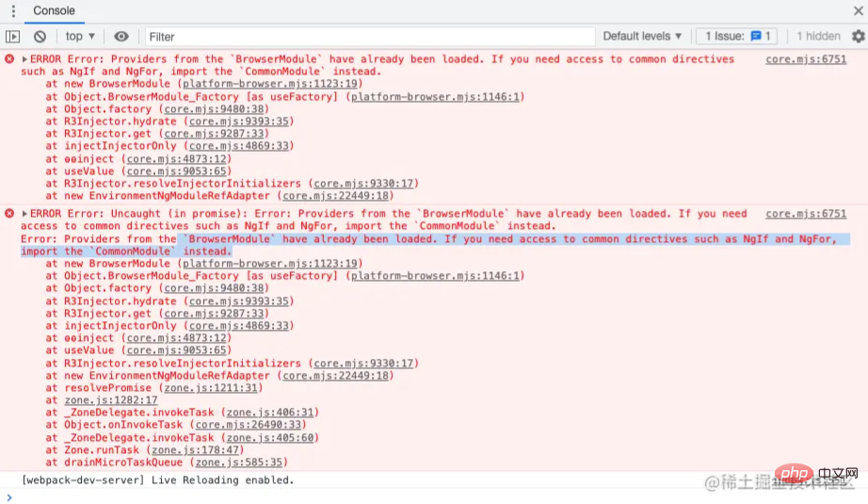Click in the Filter input field
Image resolution: width=868 pixels, height=504 pixels.
click(367, 37)
